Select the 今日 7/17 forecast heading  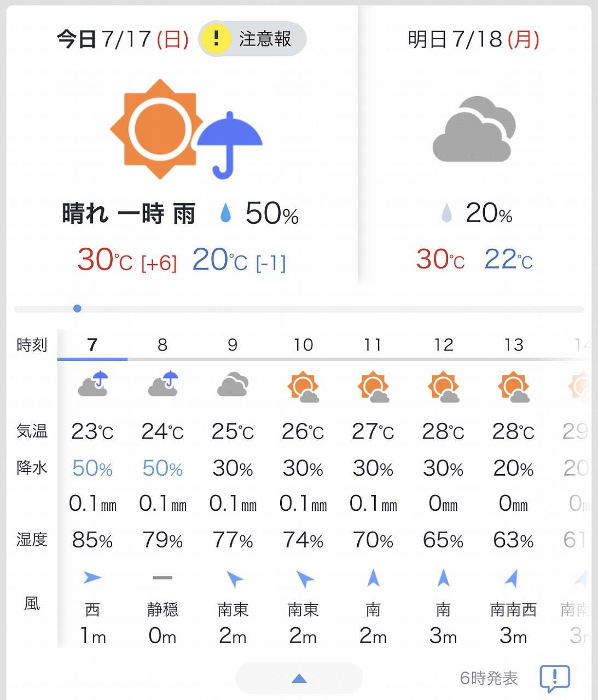point(123,39)
